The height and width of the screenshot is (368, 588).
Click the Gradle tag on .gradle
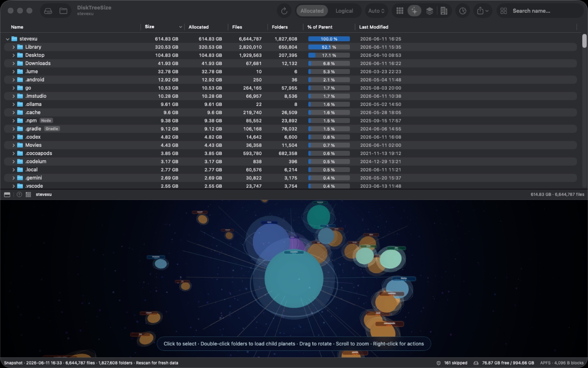(x=52, y=129)
